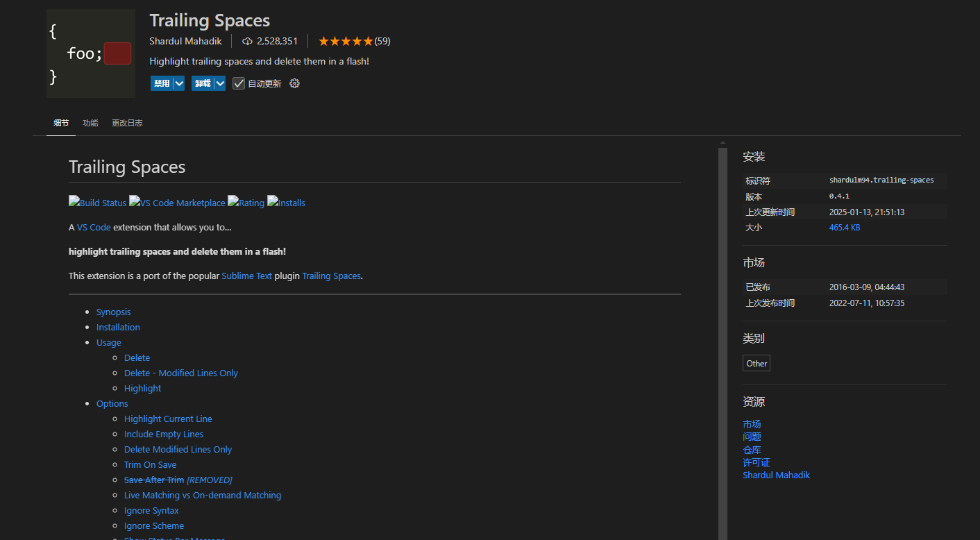Click the VS Code Marketplace badge image
Image resolution: width=980 pixels, height=540 pixels.
[x=177, y=203]
